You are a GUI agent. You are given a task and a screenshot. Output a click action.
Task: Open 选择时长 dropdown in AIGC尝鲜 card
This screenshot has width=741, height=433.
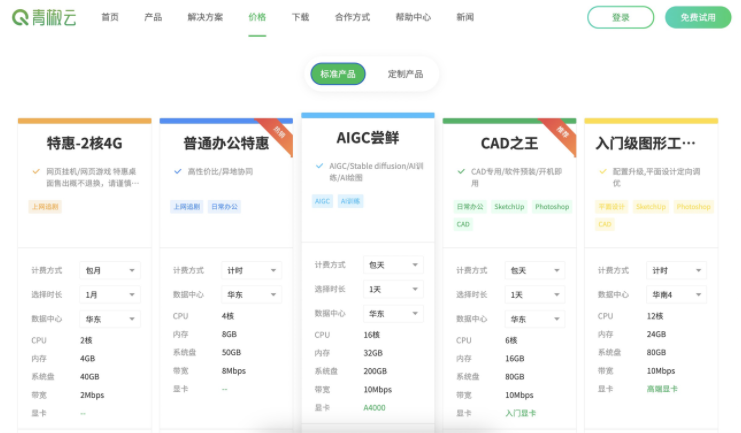[x=393, y=289]
